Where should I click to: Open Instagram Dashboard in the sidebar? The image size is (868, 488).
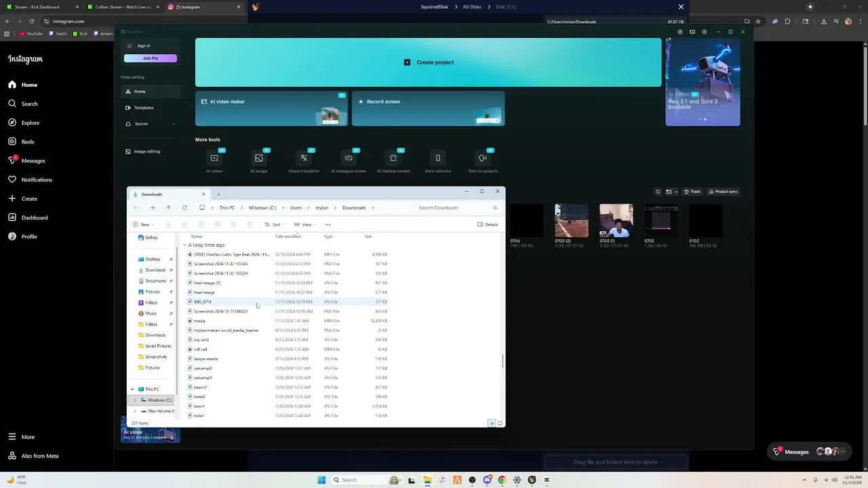(x=28, y=218)
